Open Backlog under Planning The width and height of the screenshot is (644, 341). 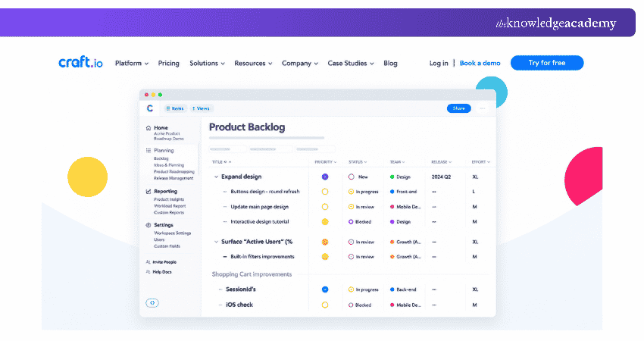[x=161, y=158]
